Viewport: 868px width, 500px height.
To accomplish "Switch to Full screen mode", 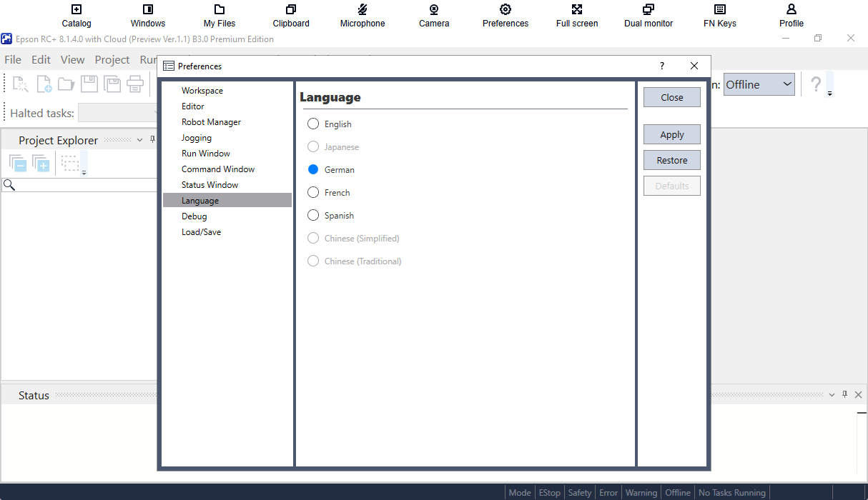I will 577,16.
